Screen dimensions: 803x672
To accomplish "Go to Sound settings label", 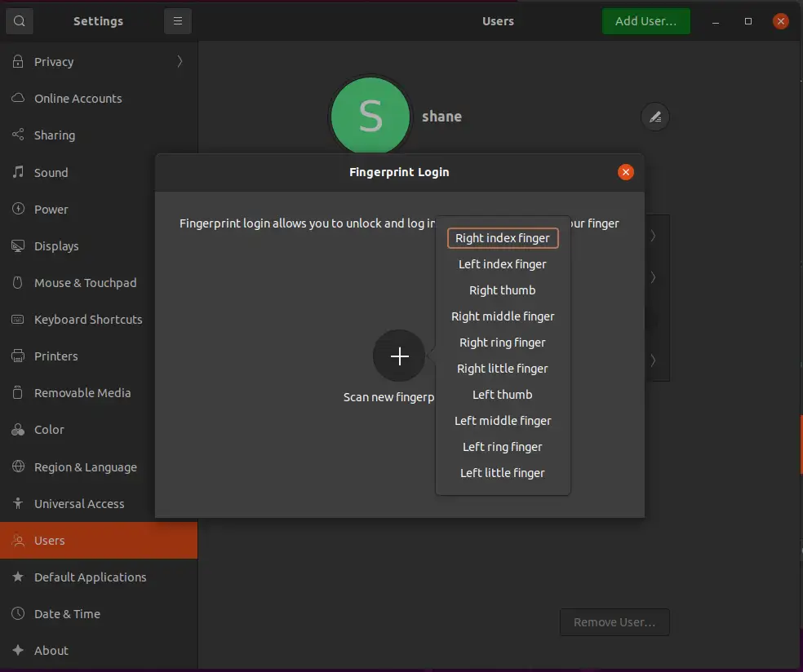I will (x=51, y=172).
